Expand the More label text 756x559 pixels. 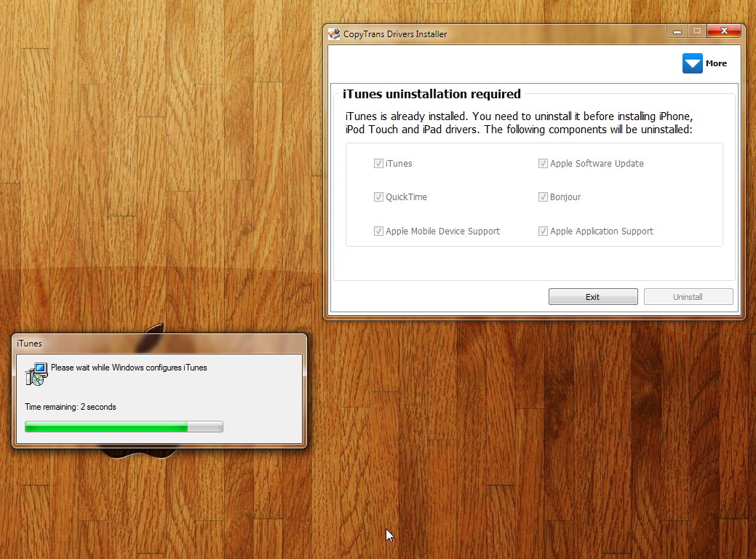point(716,63)
